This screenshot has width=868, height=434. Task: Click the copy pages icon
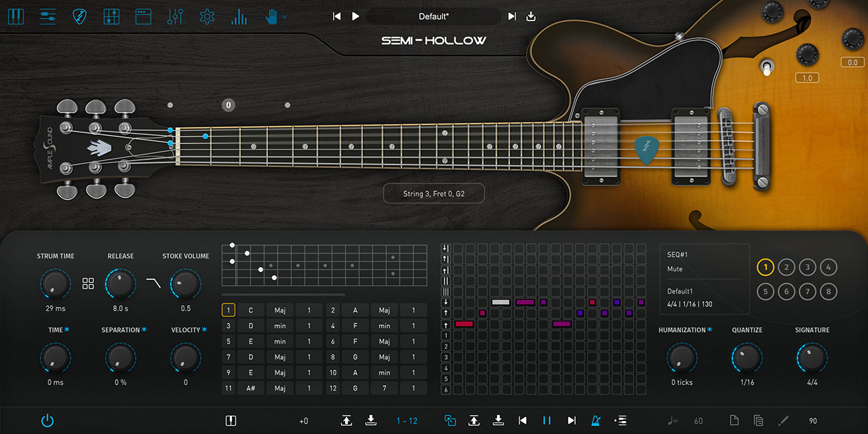pos(758,421)
